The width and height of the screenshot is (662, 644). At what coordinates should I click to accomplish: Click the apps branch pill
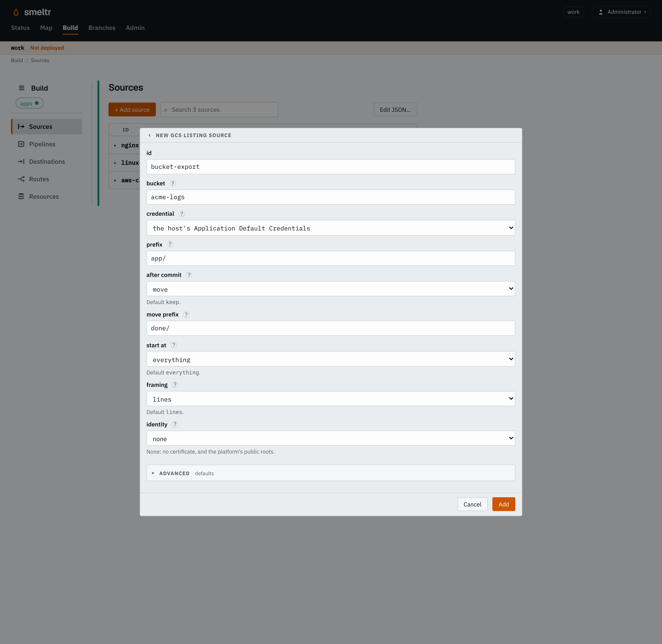coord(30,103)
